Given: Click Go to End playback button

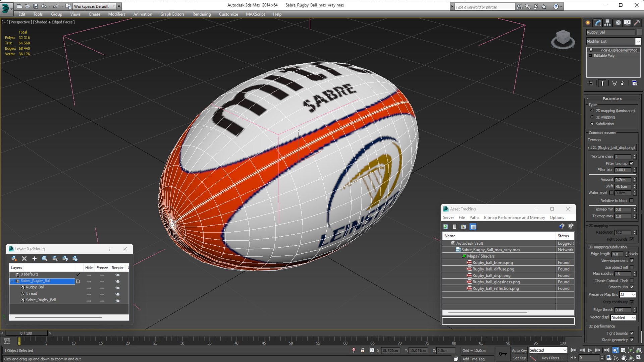Looking at the screenshot, I should pyautogui.click(x=606, y=350).
